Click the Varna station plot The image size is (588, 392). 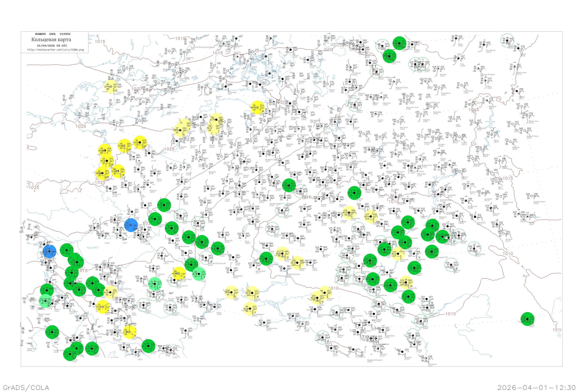tap(186, 331)
